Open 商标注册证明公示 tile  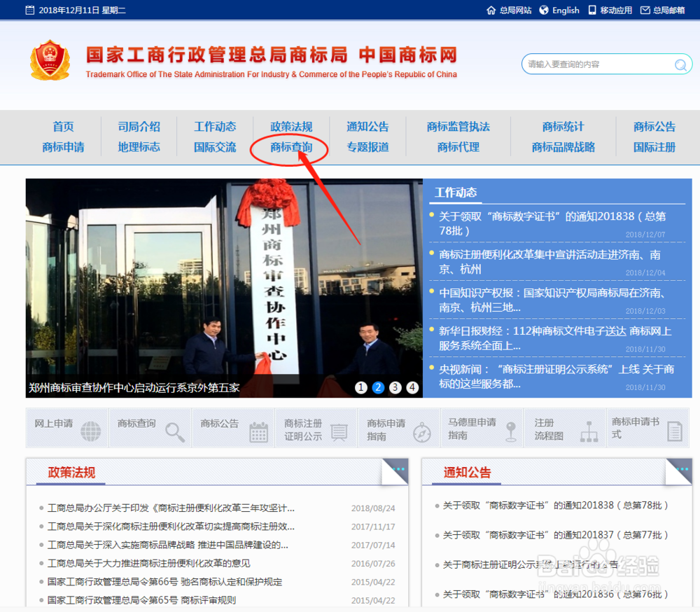click(x=316, y=428)
